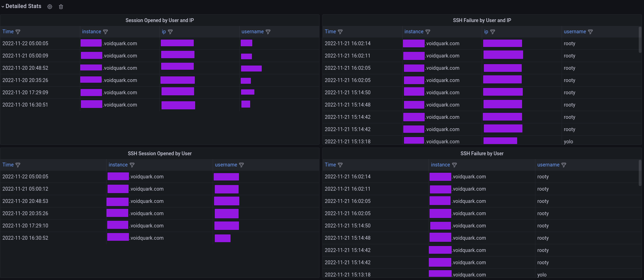The width and height of the screenshot is (644, 280).
Task: Sort by username header in SSH Failure by User
Action: 548,165
